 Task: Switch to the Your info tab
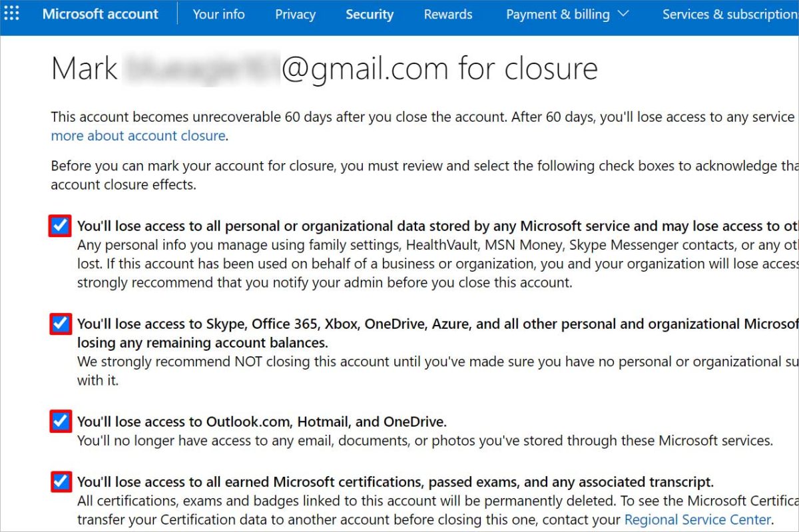pos(218,14)
